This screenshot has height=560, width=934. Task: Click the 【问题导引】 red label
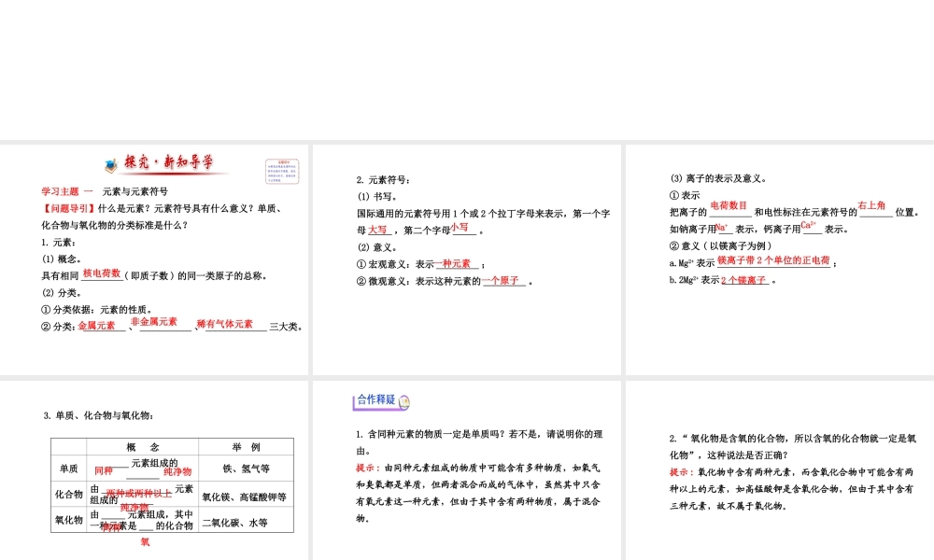(x=68, y=208)
